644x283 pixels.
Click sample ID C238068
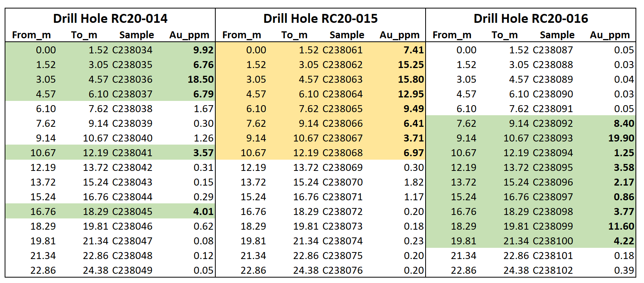click(342, 153)
